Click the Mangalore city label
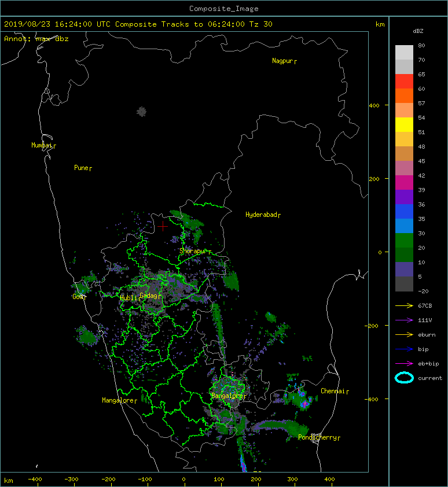This screenshot has height=487, width=448. [x=118, y=400]
